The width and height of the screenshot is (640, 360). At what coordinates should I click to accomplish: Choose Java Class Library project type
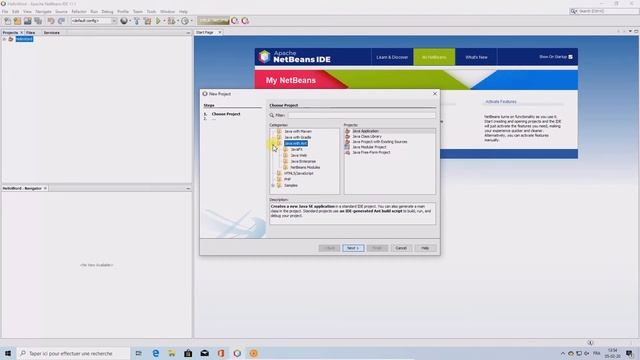pyautogui.click(x=367, y=136)
